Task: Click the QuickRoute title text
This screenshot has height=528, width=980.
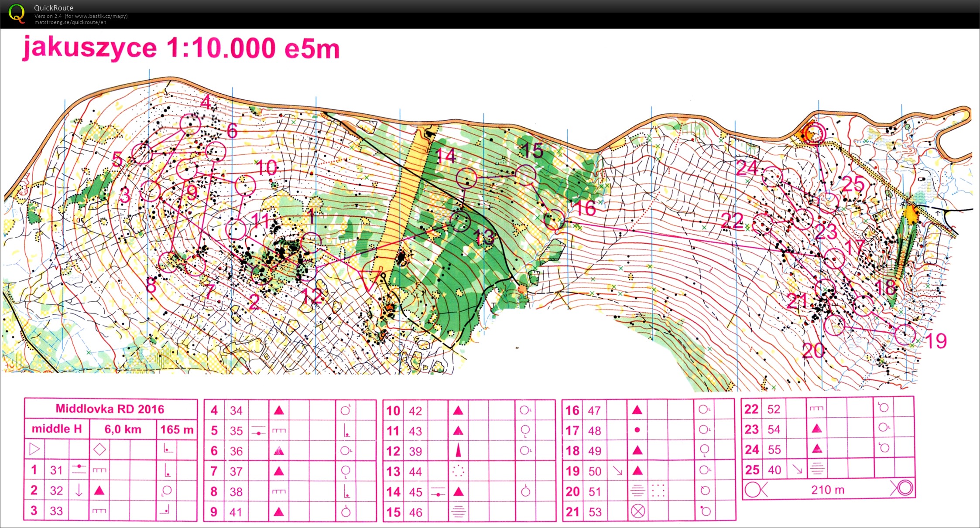Action: click(x=54, y=7)
